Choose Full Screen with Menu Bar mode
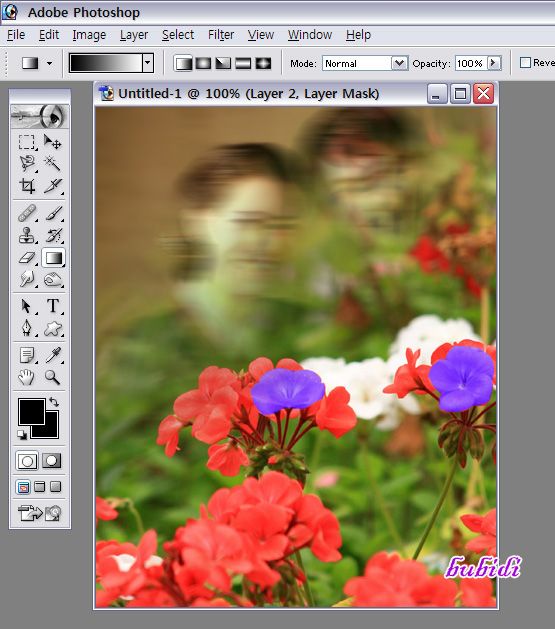The width and height of the screenshot is (555, 629). [39, 487]
